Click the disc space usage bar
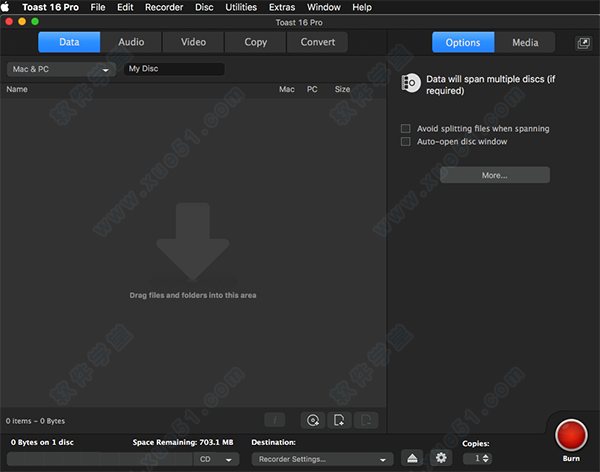 (99, 459)
